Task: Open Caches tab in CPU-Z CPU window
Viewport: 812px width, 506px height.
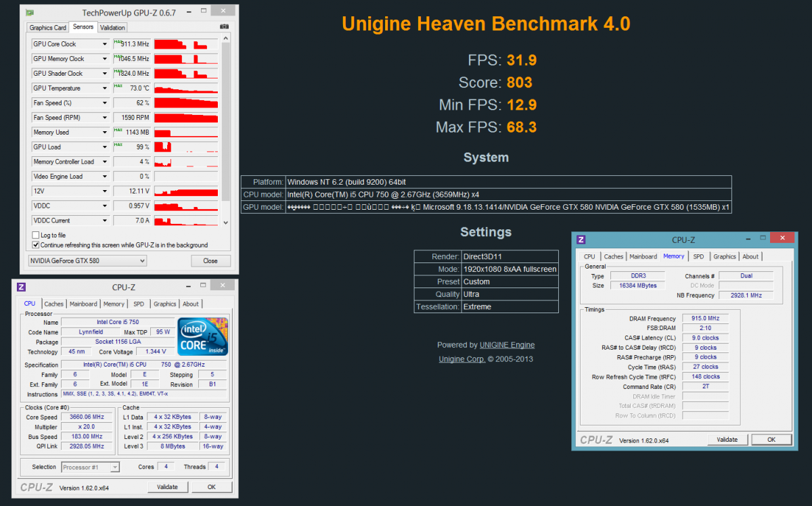Action: (x=53, y=304)
